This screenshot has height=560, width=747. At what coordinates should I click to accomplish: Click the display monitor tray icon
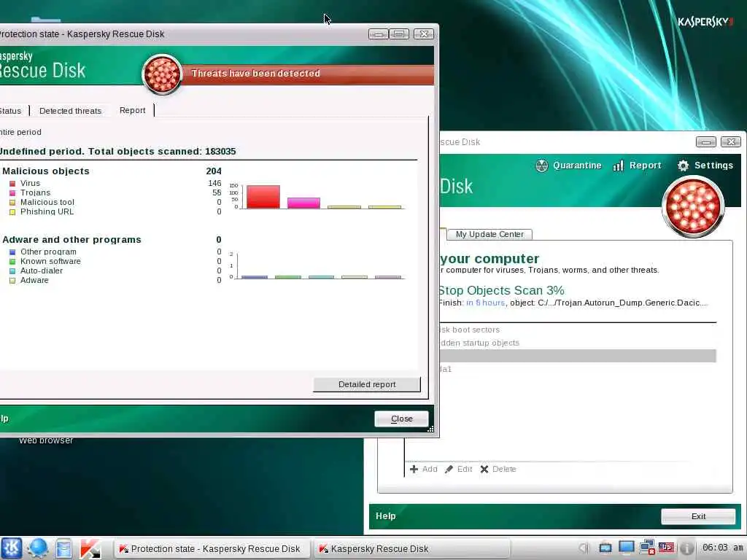tap(626, 548)
